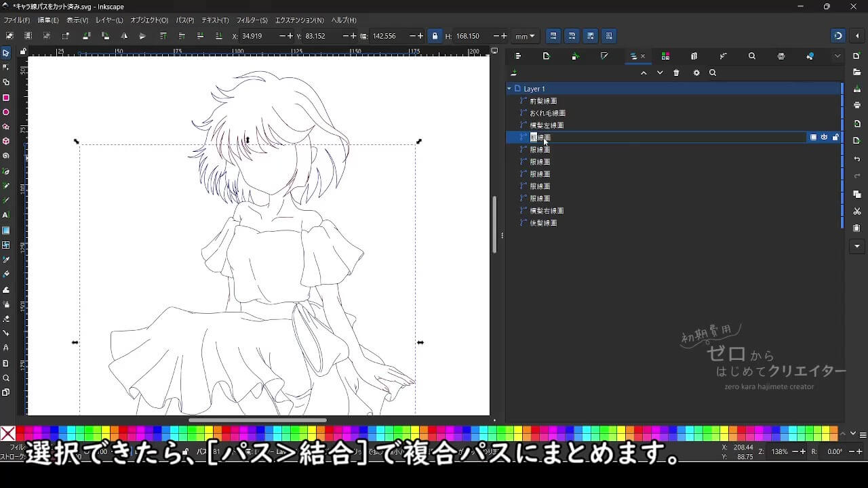Pick the Rectangle tool in toolbox
868x488 pixels.
[6, 98]
